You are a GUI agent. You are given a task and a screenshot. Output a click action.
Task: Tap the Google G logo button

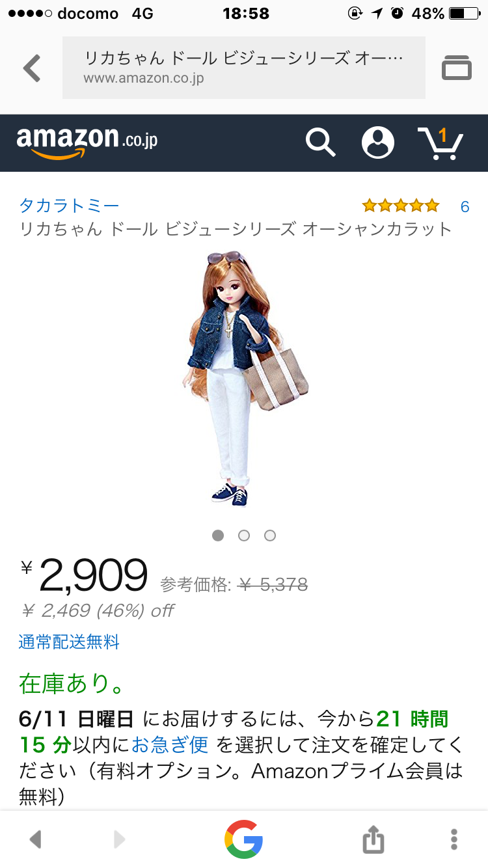[x=244, y=839]
